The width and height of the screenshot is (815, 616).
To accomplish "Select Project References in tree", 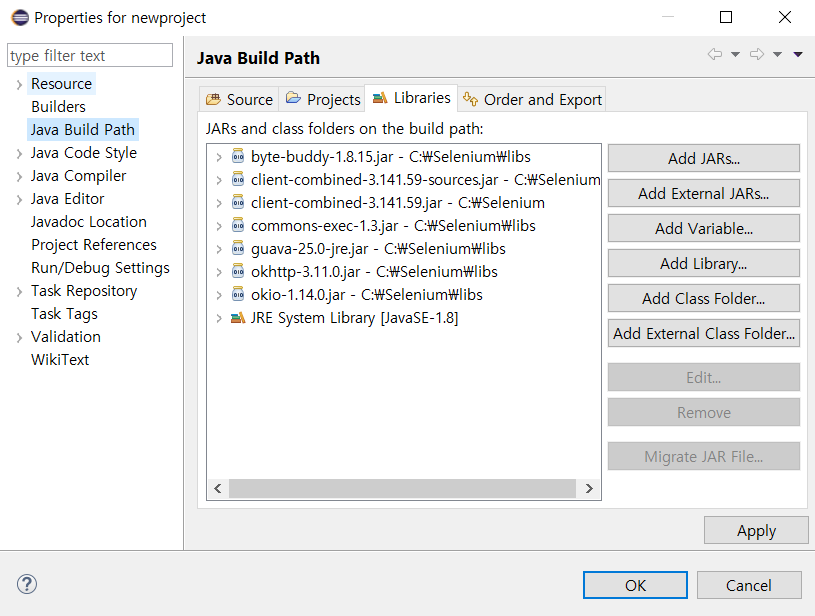I will pos(94,244).
